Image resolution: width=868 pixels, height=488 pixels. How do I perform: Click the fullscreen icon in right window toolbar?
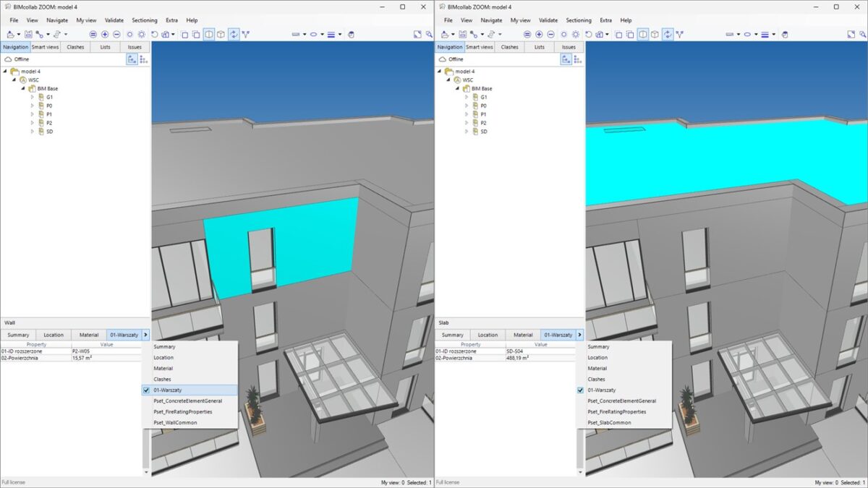852,34
